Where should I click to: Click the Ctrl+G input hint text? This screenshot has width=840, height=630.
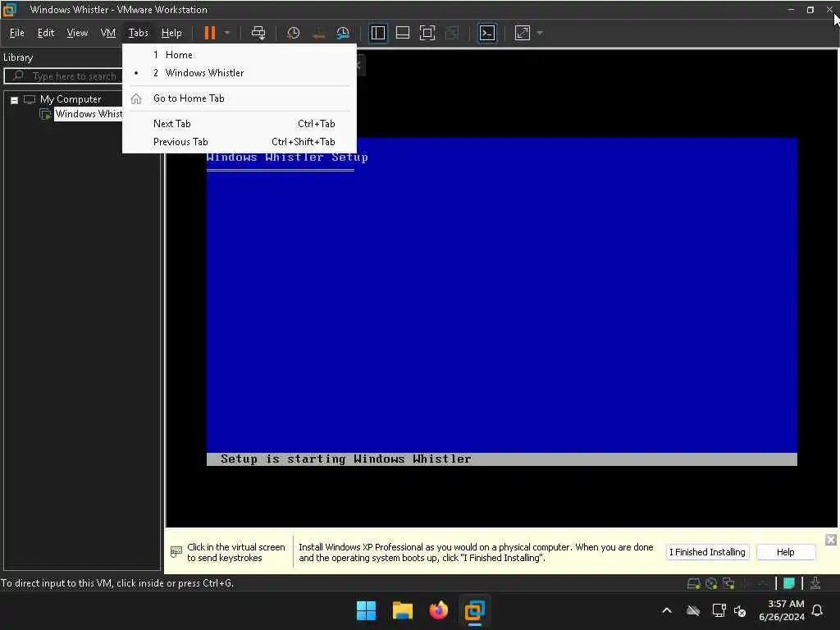(117, 583)
